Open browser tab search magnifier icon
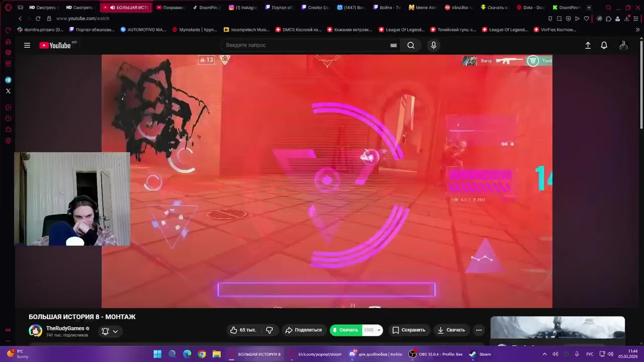Viewport: 644px width, 362px height. (608, 8)
